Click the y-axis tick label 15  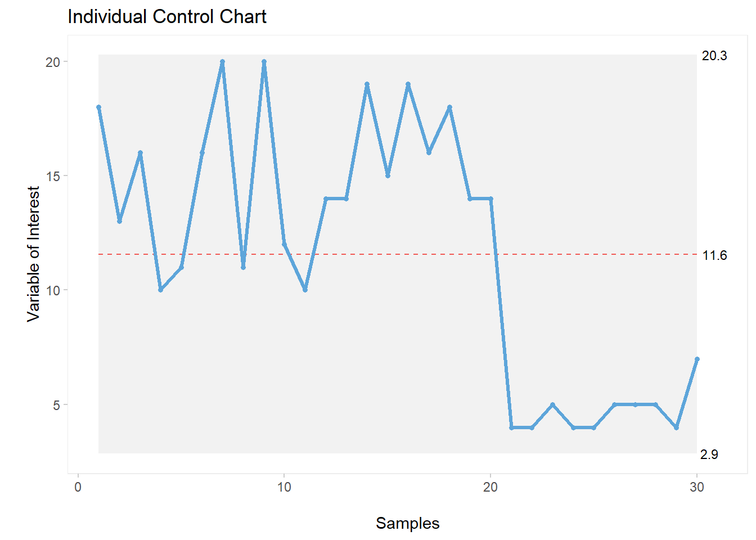pyautogui.click(x=53, y=176)
